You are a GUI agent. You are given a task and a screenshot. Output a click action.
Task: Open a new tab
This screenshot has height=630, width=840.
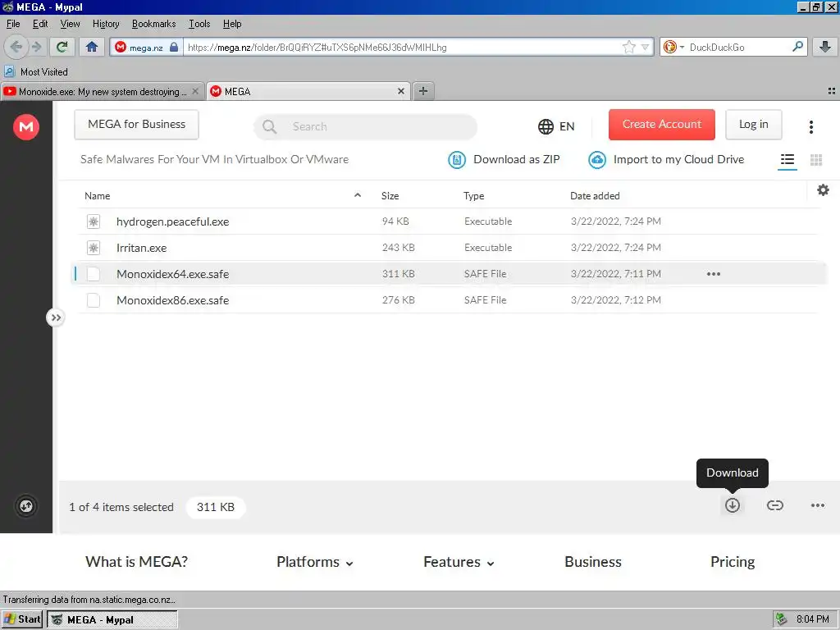pyautogui.click(x=423, y=91)
